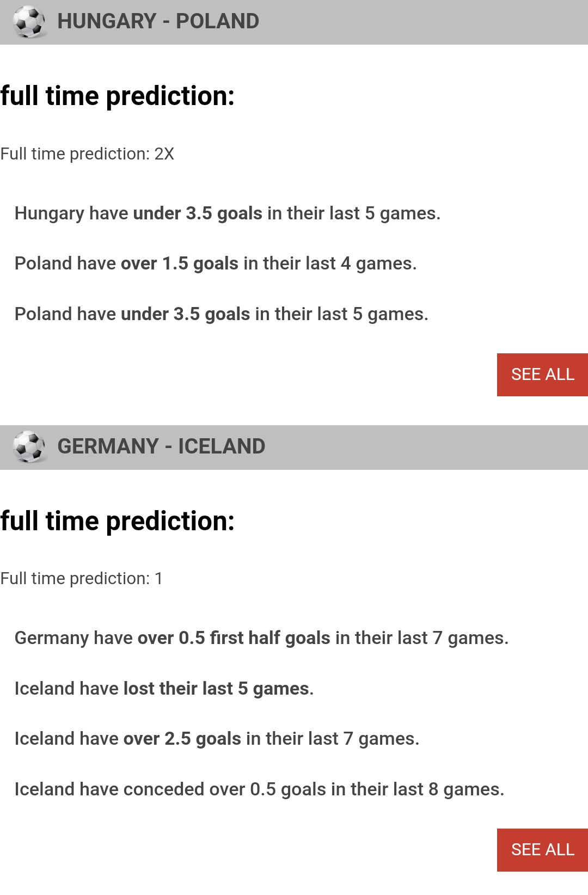Click Hungary under 3.5 goals stat line
This screenshot has width=588, height=895.
coord(228,213)
